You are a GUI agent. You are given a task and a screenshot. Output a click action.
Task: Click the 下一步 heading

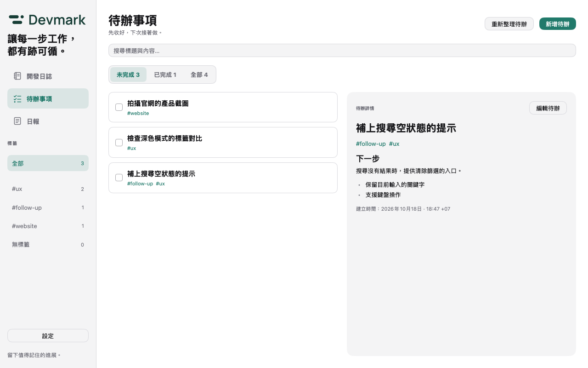click(367, 159)
